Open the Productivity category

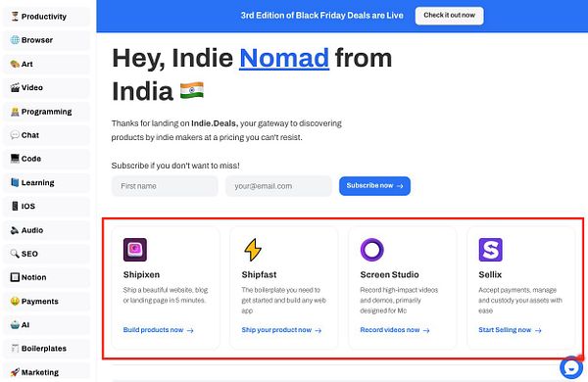click(46, 17)
